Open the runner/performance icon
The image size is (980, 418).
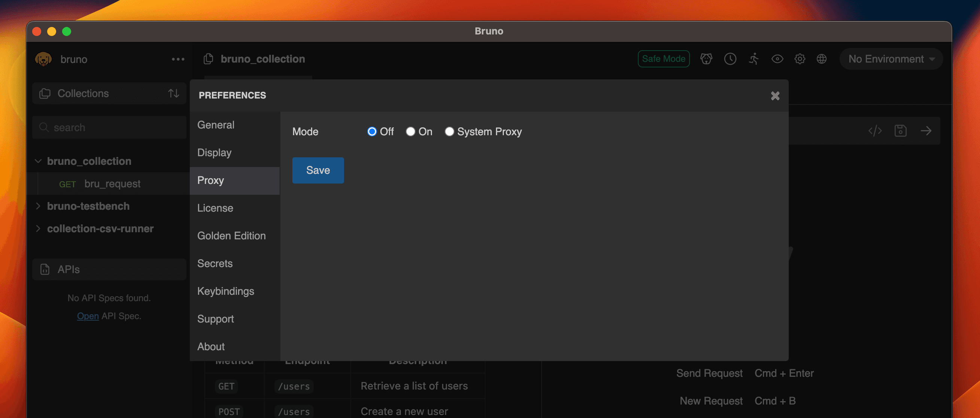point(754,58)
